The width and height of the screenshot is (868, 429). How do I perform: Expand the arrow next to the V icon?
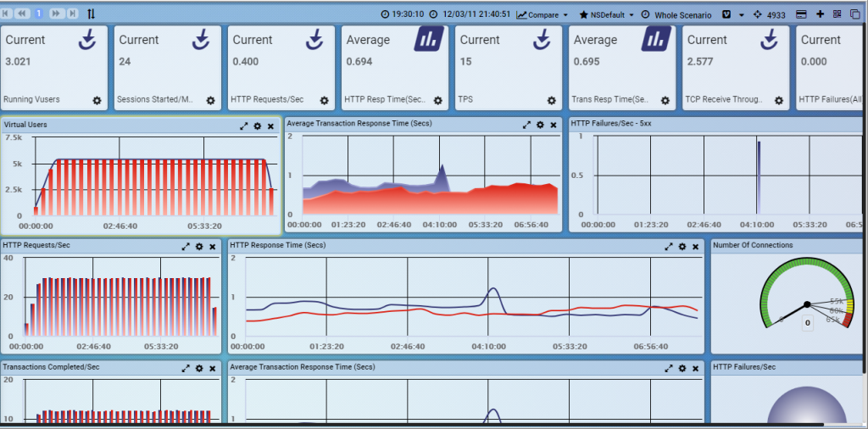pos(742,15)
